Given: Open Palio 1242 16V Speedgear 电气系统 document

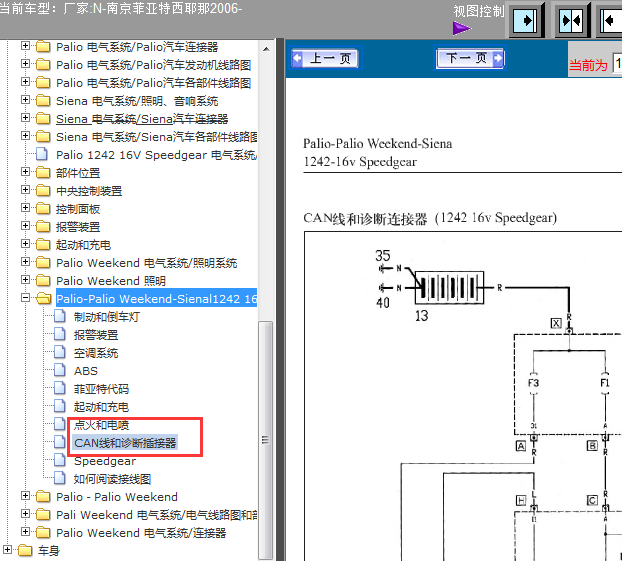Looking at the screenshot, I should [156, 155].
